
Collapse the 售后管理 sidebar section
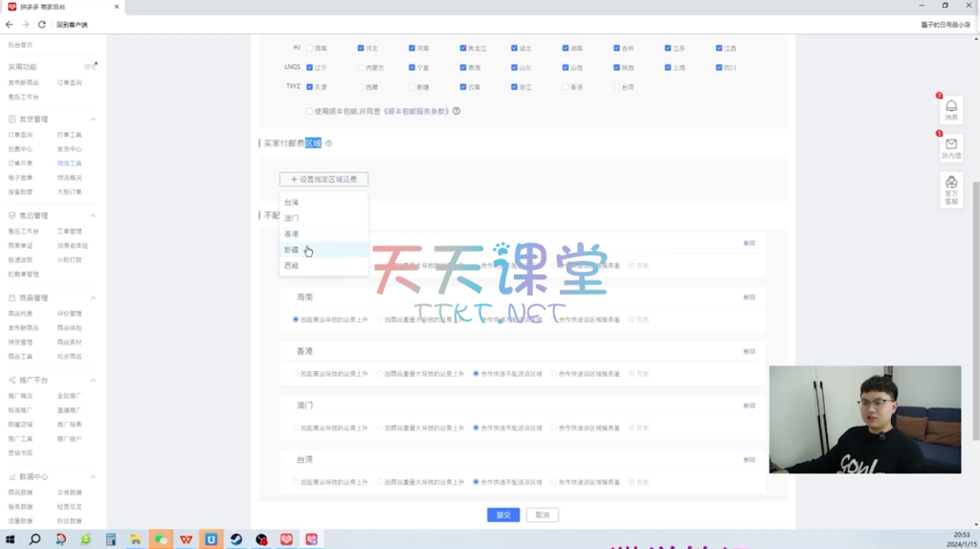click(x=93, y=216)
